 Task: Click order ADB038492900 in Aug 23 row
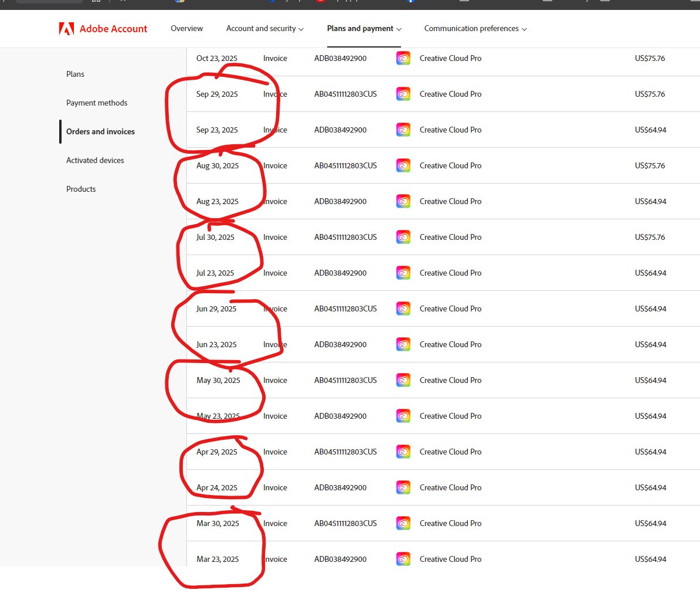coord(340,201)
